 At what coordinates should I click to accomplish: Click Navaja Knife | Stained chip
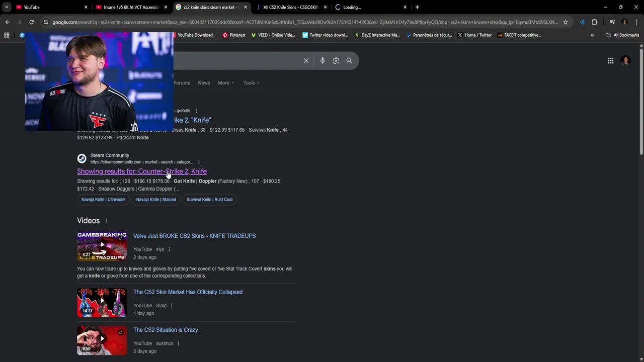tap(156, 200)
